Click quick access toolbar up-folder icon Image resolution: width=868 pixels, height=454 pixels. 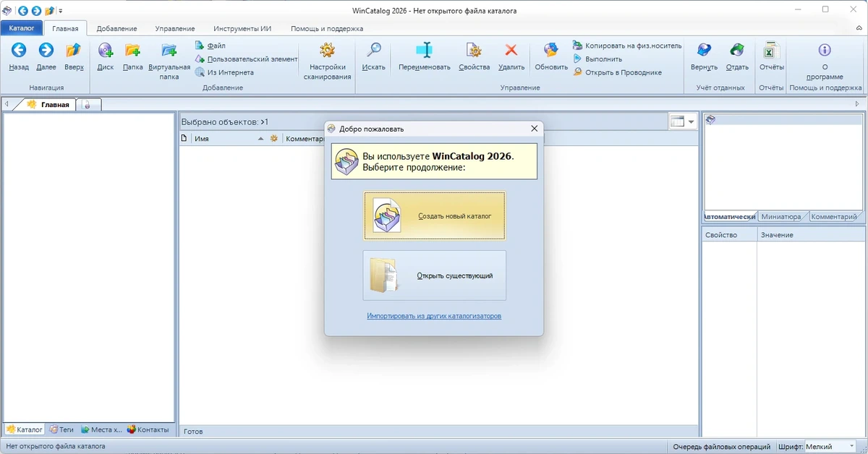(49, 11)
